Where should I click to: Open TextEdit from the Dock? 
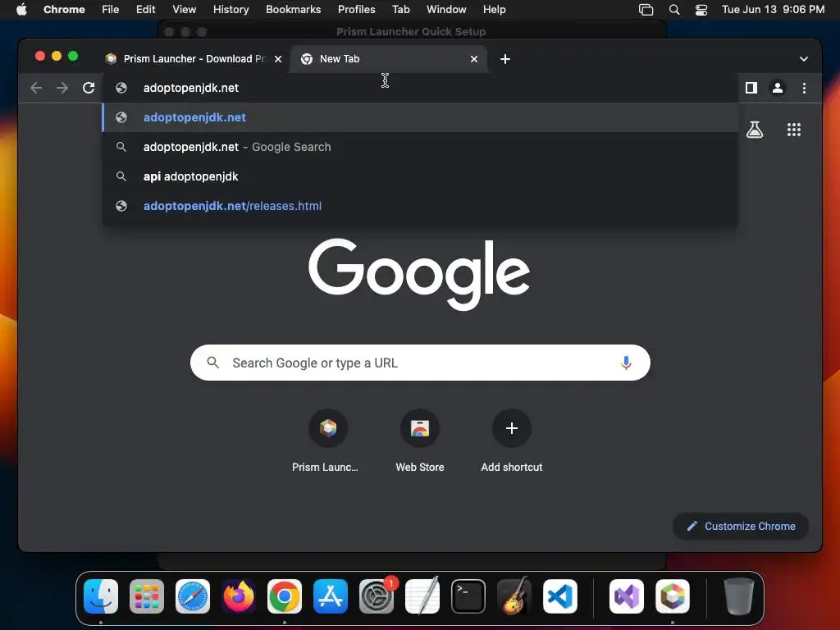coord(422,596)
